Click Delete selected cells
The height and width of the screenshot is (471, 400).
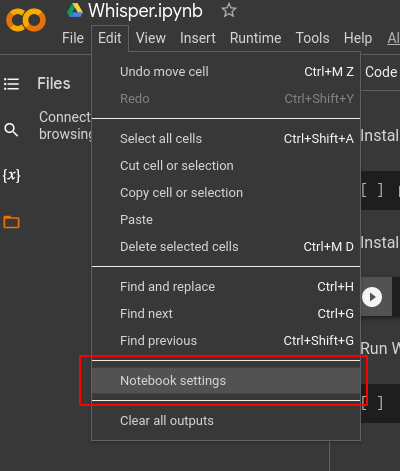(226, 247)
